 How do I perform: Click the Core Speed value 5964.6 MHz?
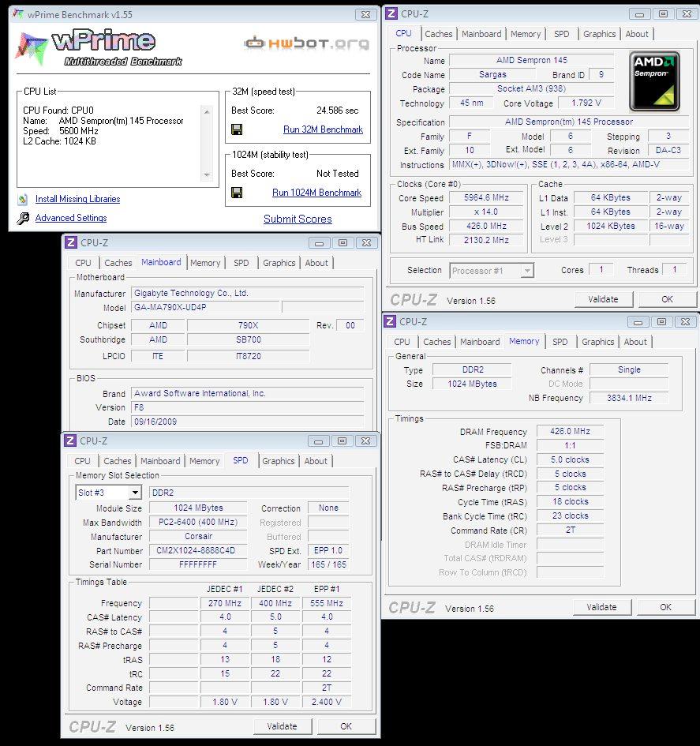(486, 198)
